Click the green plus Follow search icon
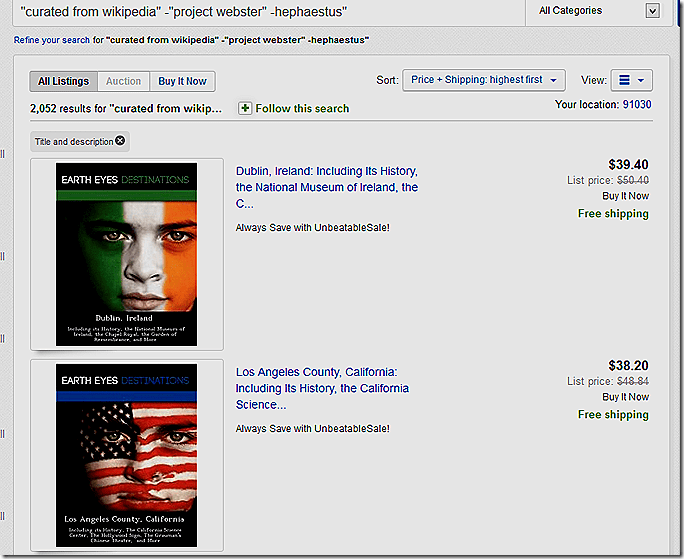The height and width of the screenshot is (559, 684). point(245,108)
